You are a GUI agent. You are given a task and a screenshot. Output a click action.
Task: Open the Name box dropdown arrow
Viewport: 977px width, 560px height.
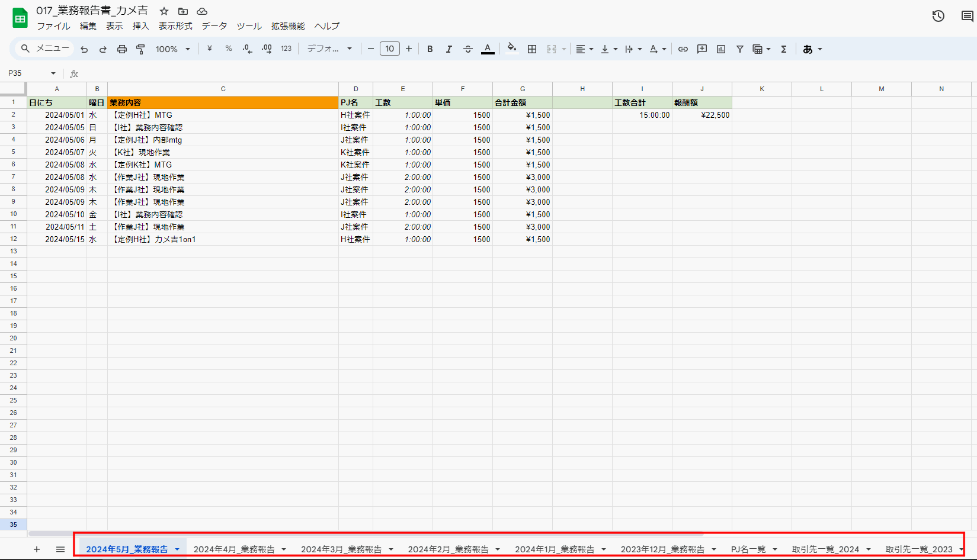tap(53, 73)
